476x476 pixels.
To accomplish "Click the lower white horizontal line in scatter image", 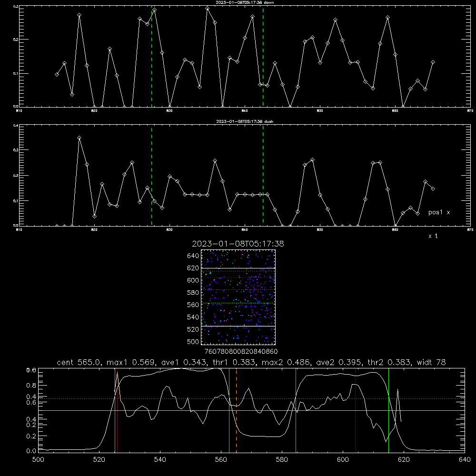I will point(238,326).
